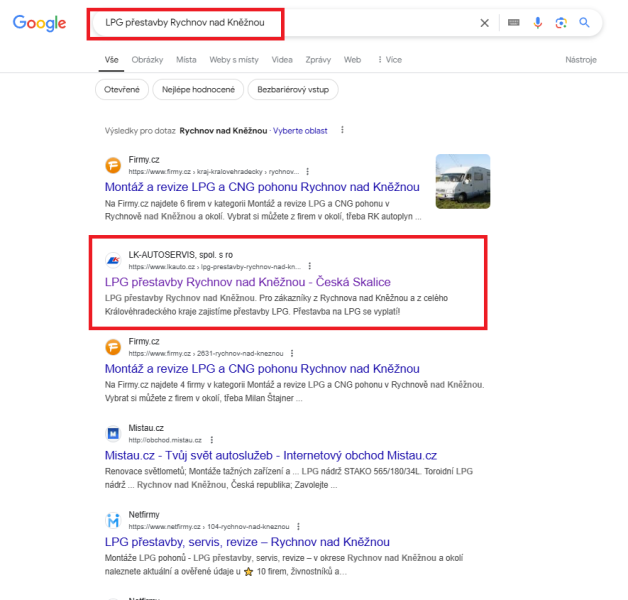Click firmy.cz 2631-rychnov-nad-kneznou URL text
The image size is (628, 600).
click(206, 353)
